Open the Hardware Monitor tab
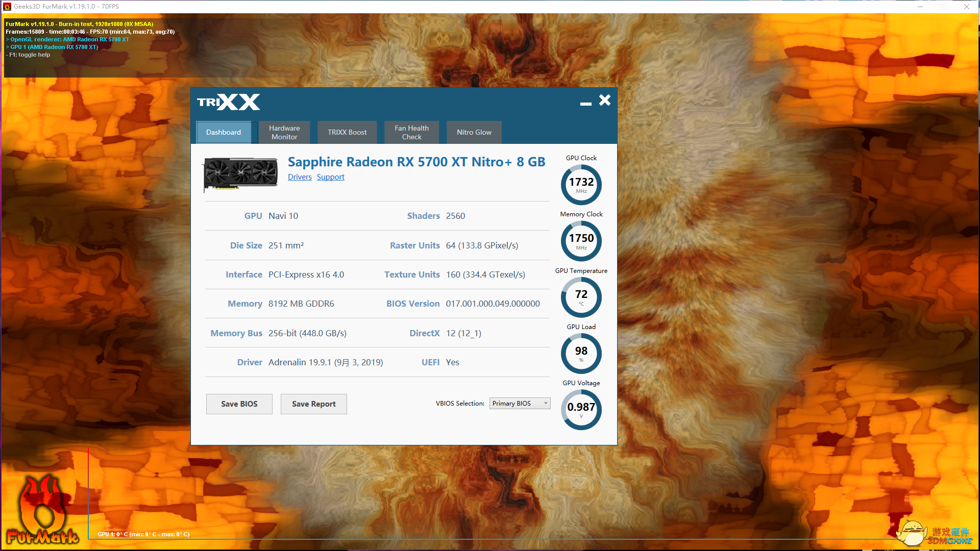 click(x=284, y=132)
